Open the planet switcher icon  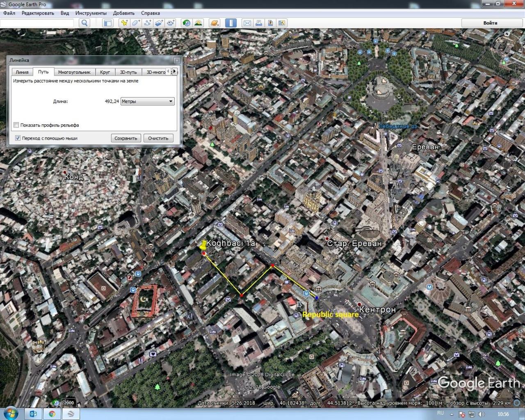pyautogui.click(x=215, y=23)
